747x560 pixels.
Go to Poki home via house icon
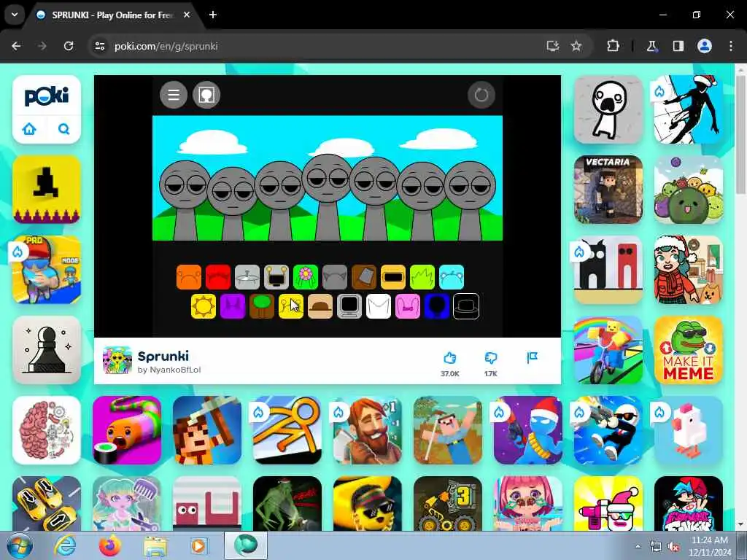[29, 129]
